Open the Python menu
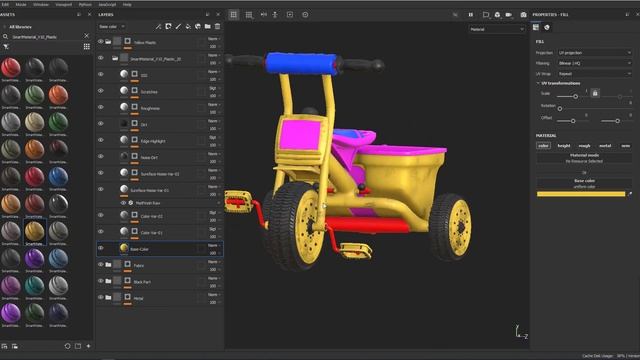 tap(85, 4)
